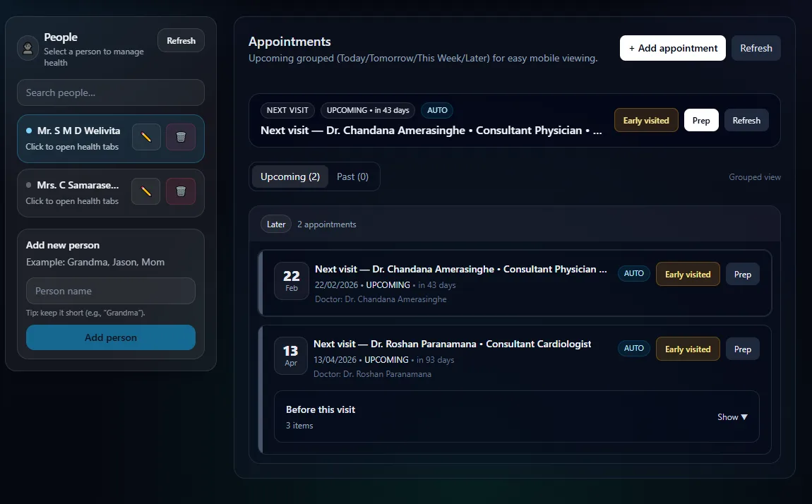Click the trash delete icon for Mr. S M D Welivita
This screenshot has height=504, width=812.
click(181, 137)
